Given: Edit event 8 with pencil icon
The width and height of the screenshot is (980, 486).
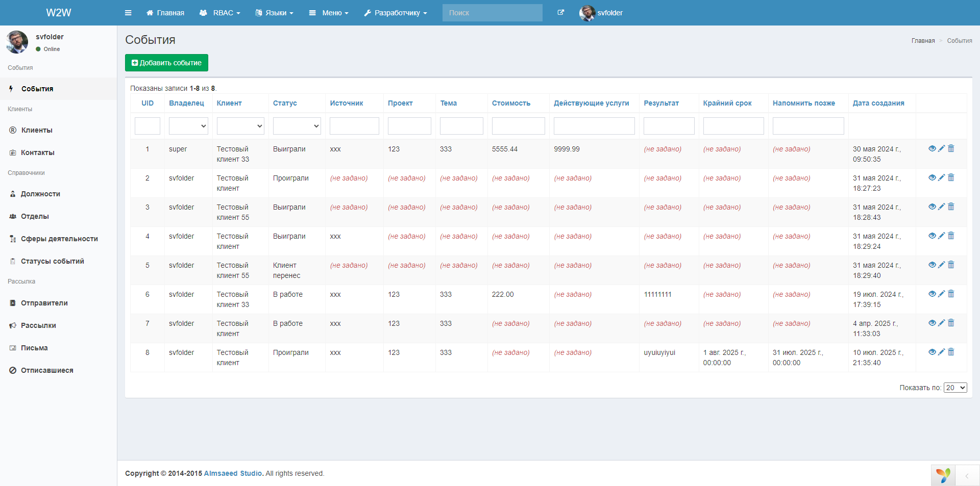Looking at the screenshot, I should pos(942,352).
